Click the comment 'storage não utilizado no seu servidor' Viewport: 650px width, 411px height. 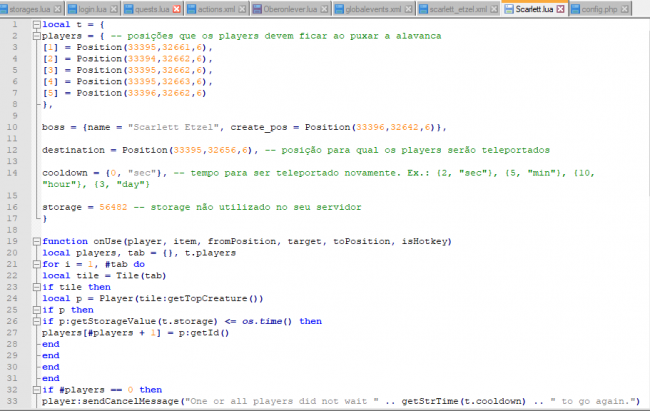click(x=256, y=207)
